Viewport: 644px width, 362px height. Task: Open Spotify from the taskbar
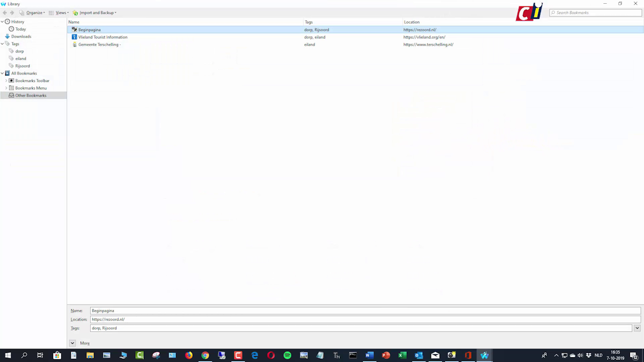tap(287, 355)
